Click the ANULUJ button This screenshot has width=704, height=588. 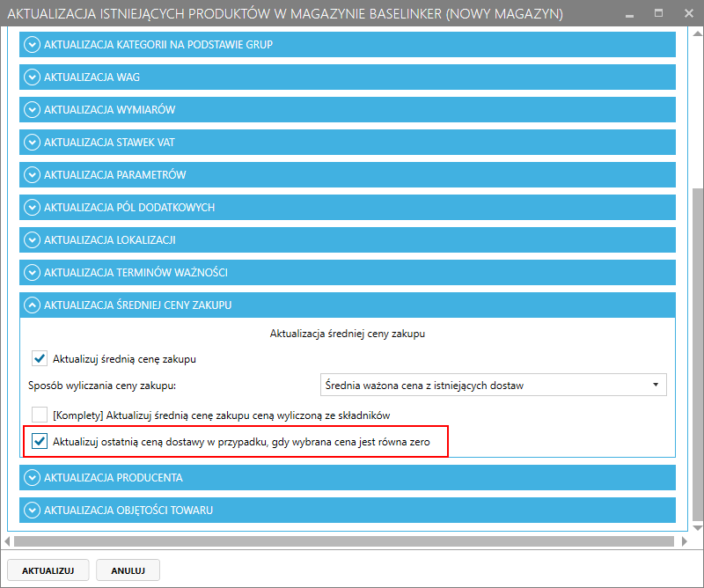point(128,570)
